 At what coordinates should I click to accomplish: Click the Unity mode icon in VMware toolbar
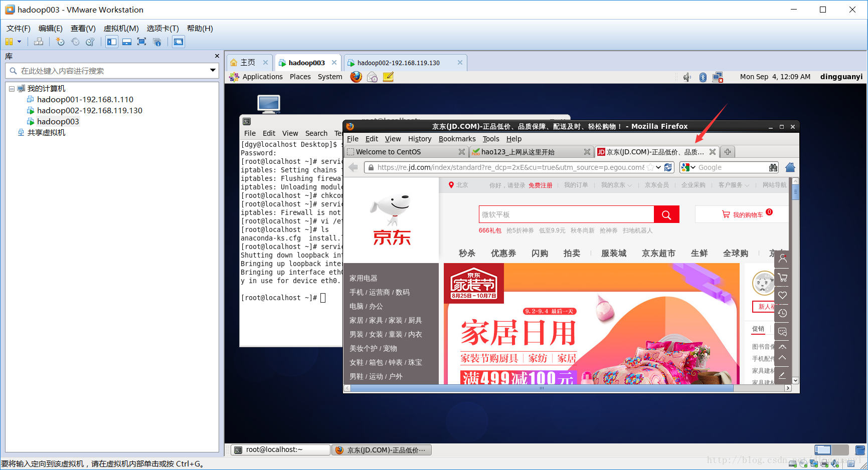(157, 42)
